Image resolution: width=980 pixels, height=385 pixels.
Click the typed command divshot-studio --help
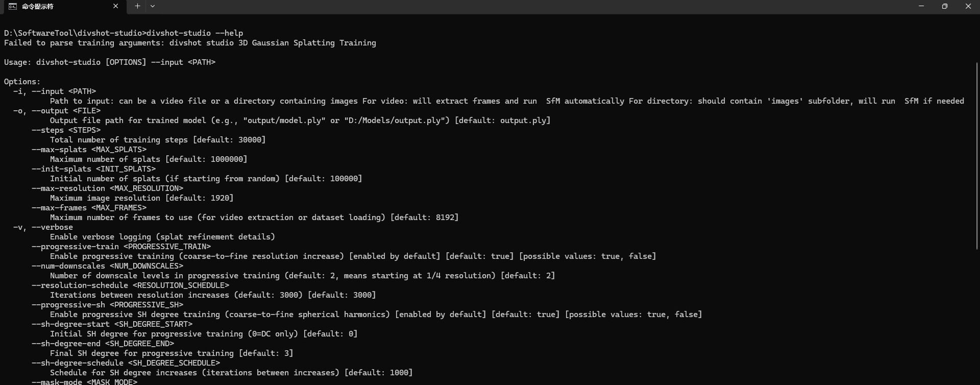[x=195, y=33]
